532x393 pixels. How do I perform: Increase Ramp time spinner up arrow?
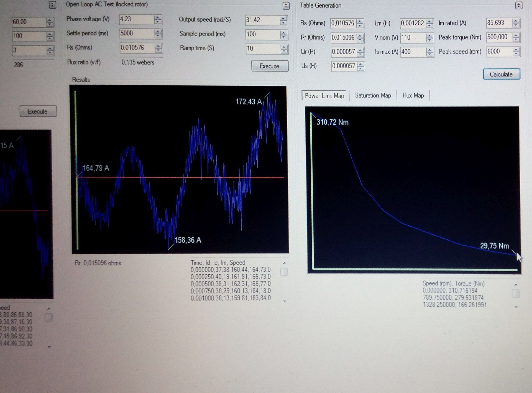(283, 47)
